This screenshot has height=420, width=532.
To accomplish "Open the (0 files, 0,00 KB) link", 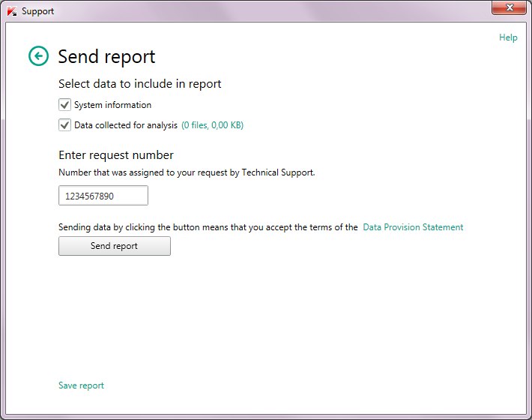I will coord(212,125).
